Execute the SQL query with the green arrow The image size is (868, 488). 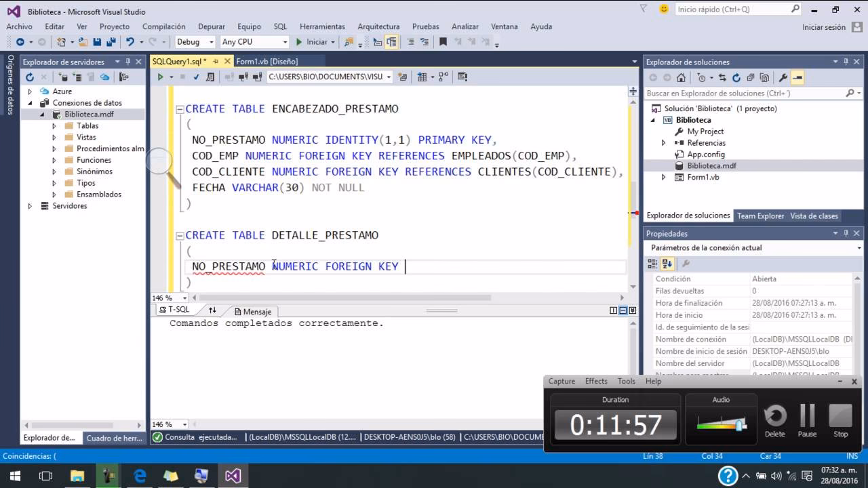pos(161,77)
